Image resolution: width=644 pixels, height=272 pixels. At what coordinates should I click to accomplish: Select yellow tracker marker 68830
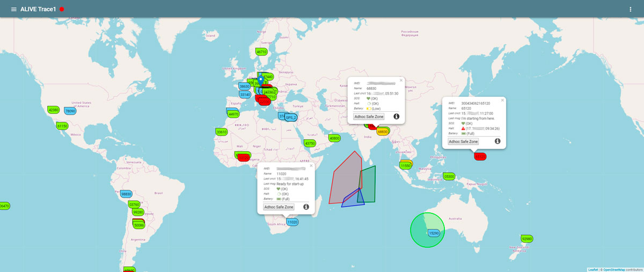tap(383, 132)
